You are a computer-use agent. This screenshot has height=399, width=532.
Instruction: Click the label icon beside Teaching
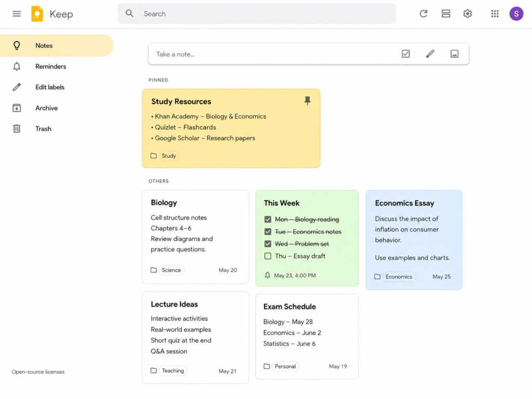pyautogui.click(x=154, y=370)
